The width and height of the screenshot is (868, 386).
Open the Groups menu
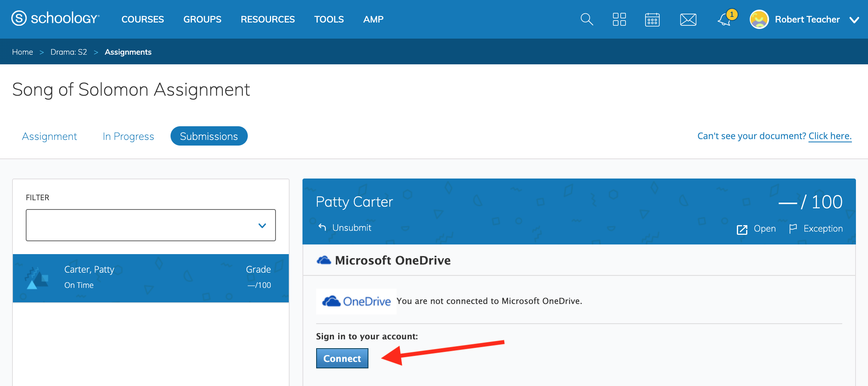(x=202, y=19)
